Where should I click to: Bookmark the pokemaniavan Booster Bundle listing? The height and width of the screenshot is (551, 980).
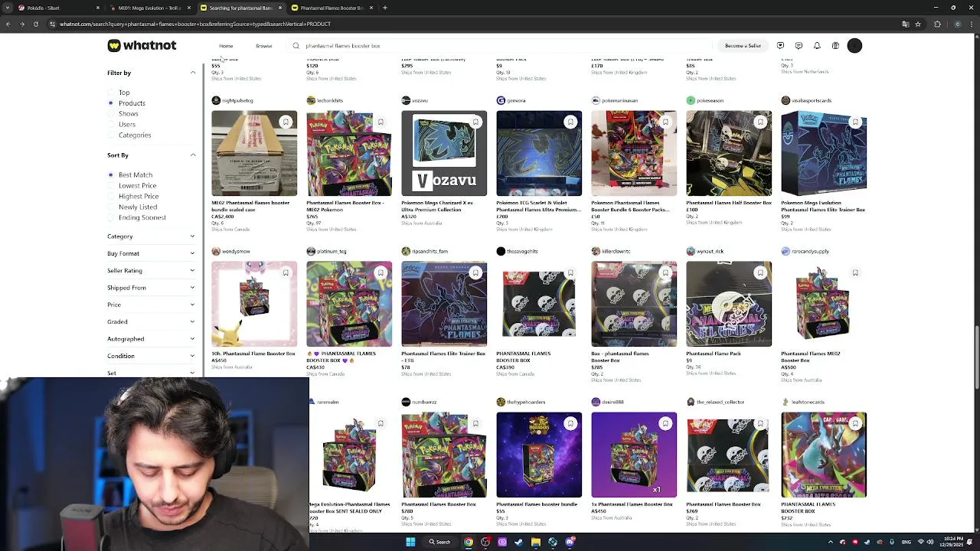pyautogui.click(x=665, y=122)
